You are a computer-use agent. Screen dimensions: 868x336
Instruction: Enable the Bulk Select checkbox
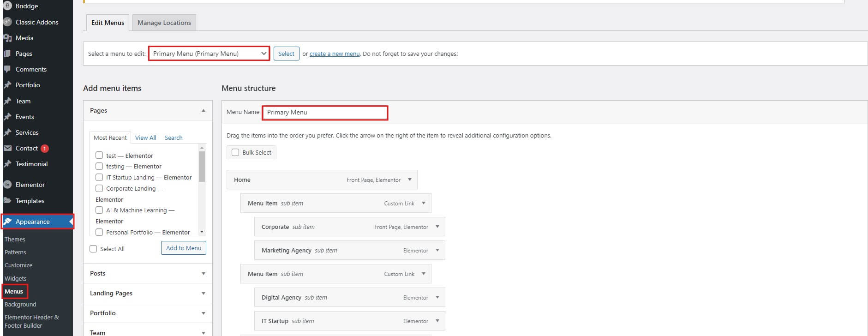click(x=235, y=152)
